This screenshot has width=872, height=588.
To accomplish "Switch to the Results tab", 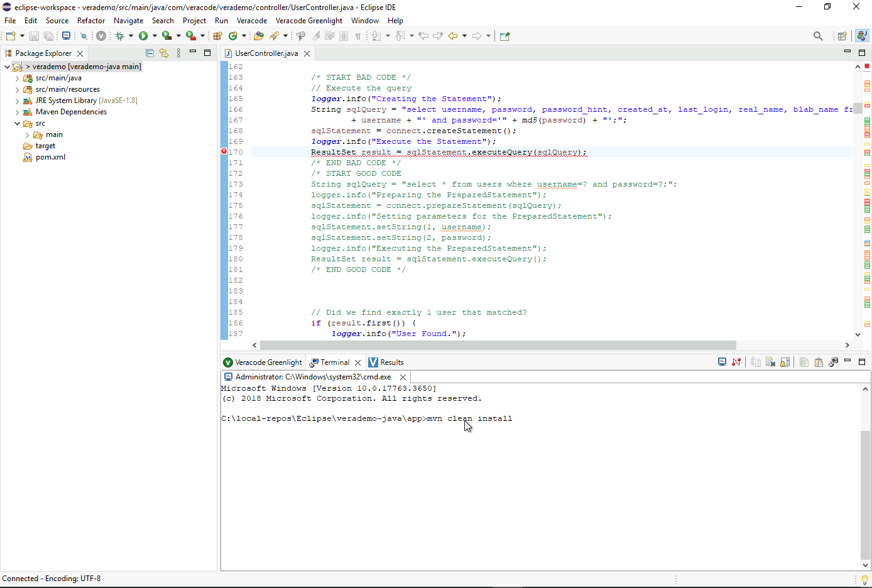I will (x=386, y=362).
